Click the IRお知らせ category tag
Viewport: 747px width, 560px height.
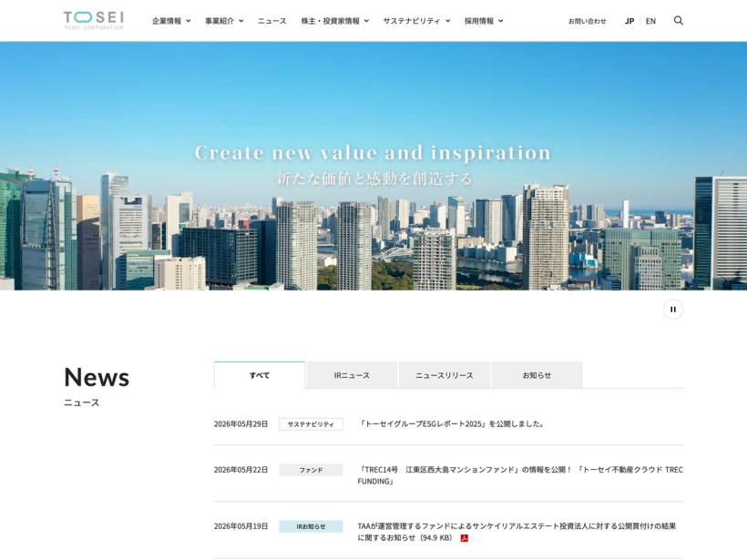coord(311,526)
